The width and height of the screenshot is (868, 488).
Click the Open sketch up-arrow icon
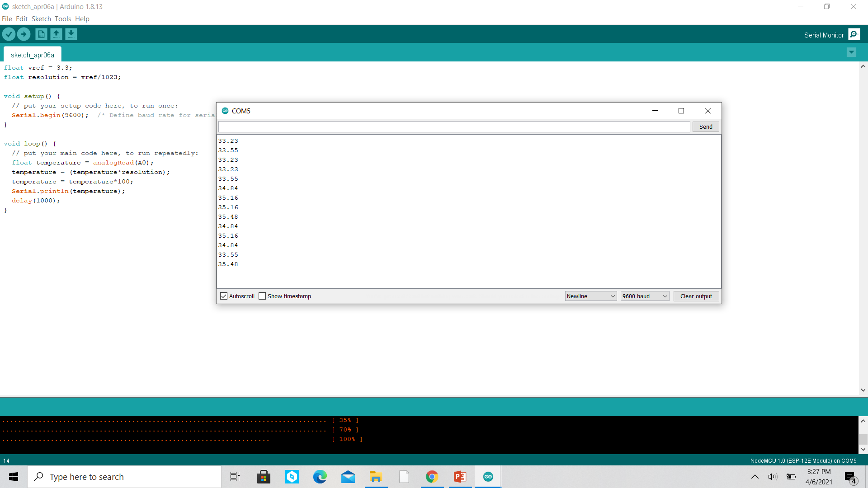point(56,34)
